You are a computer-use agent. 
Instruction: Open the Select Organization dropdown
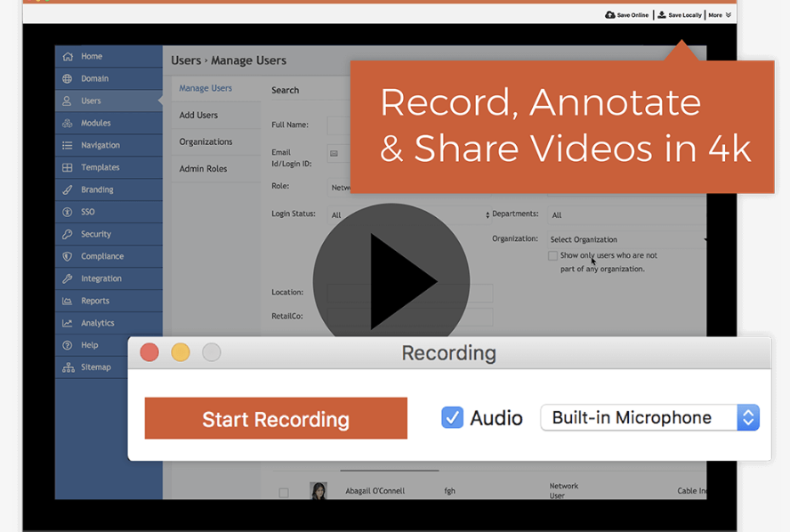point(623,238)
